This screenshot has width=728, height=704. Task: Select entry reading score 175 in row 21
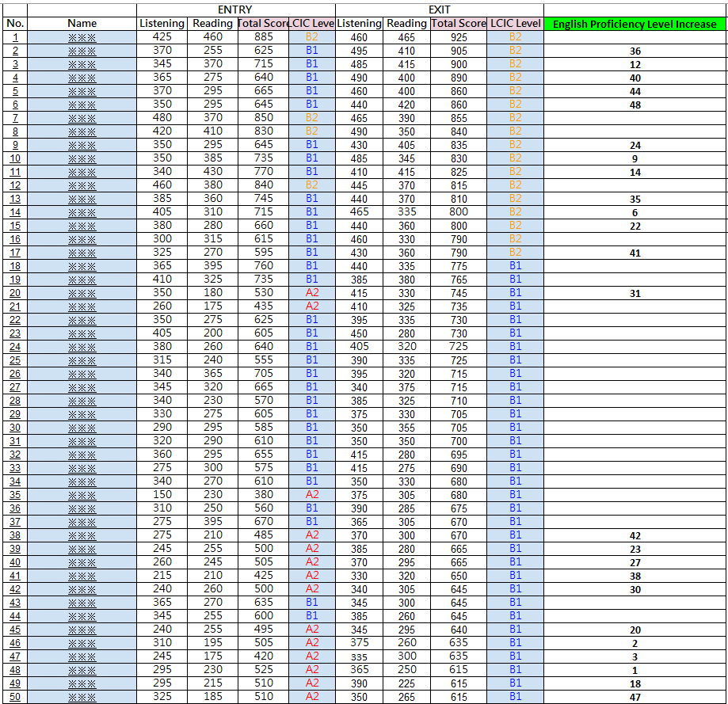point(212,306)
